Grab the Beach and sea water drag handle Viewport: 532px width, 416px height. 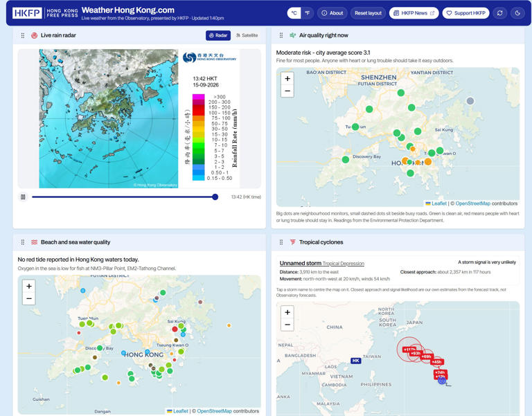point(23,242)
